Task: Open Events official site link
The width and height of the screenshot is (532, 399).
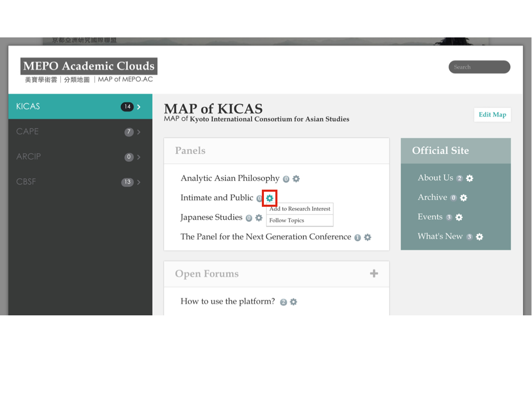Action: tap(430, 217)
